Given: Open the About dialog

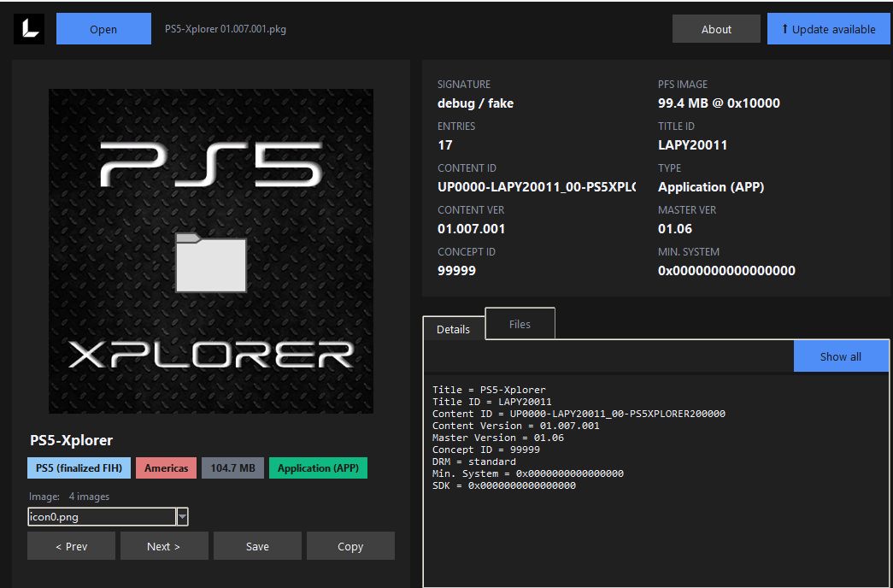Looking at the screenshot, I should pos(716,29).
